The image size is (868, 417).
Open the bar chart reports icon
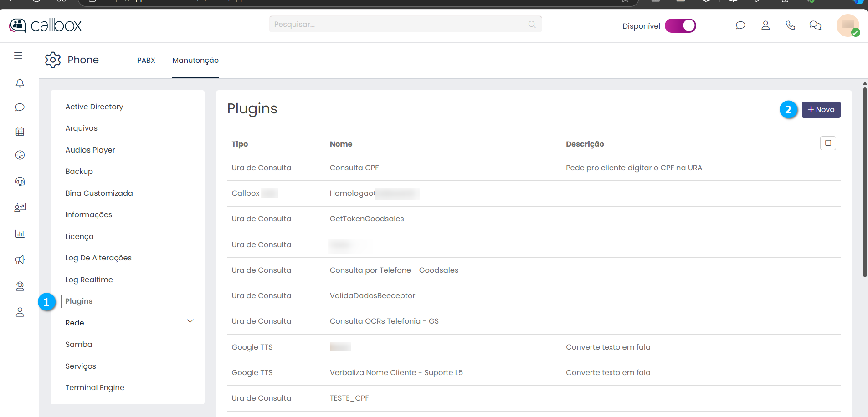click(x=20, y=234)
